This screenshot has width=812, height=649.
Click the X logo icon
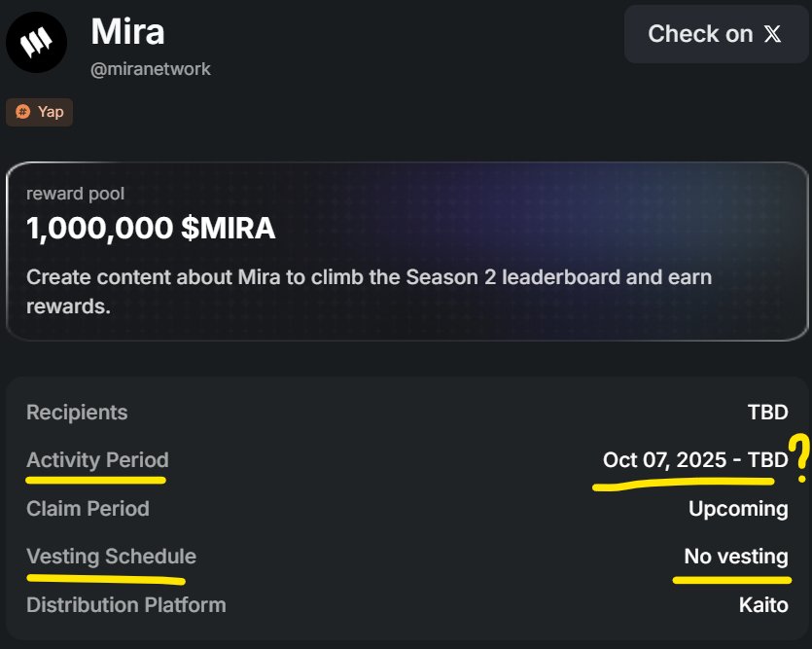pyautogui.click(x=773, y=34)
